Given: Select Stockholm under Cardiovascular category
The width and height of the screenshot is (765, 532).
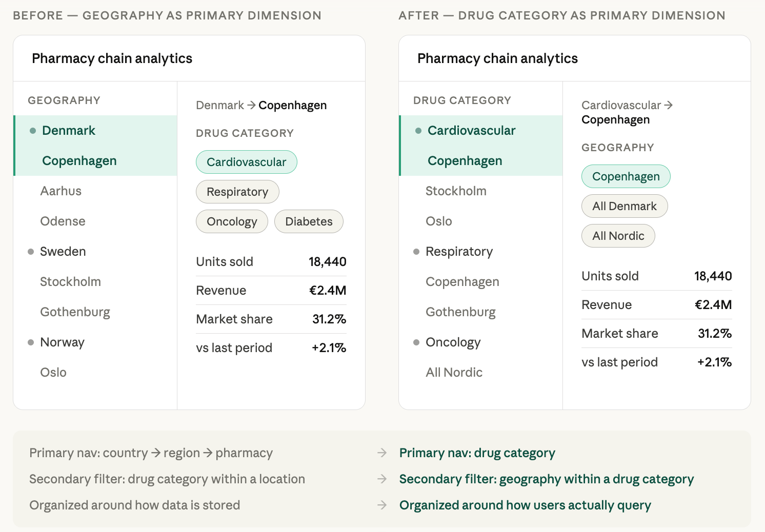Looking at the screenshot, I should click(x=456, y=191).
